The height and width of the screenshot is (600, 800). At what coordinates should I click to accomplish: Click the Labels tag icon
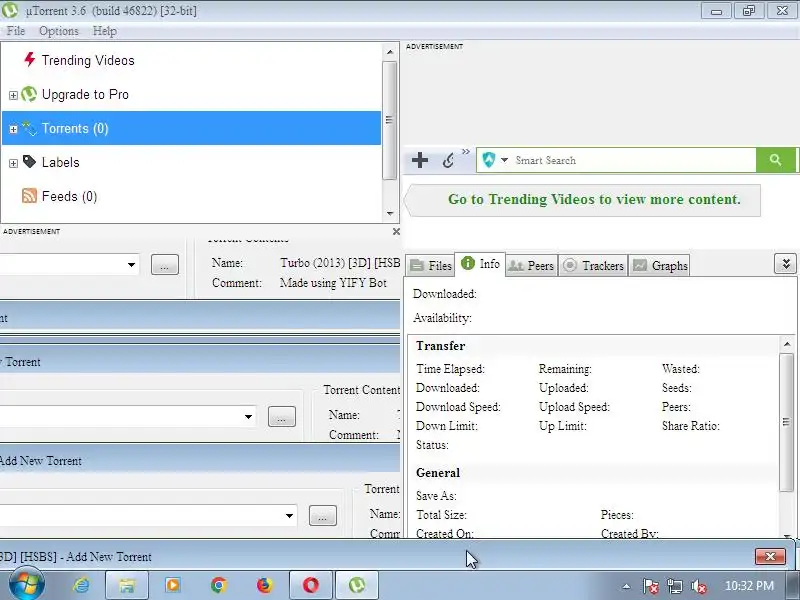click(x=30, y=162)
